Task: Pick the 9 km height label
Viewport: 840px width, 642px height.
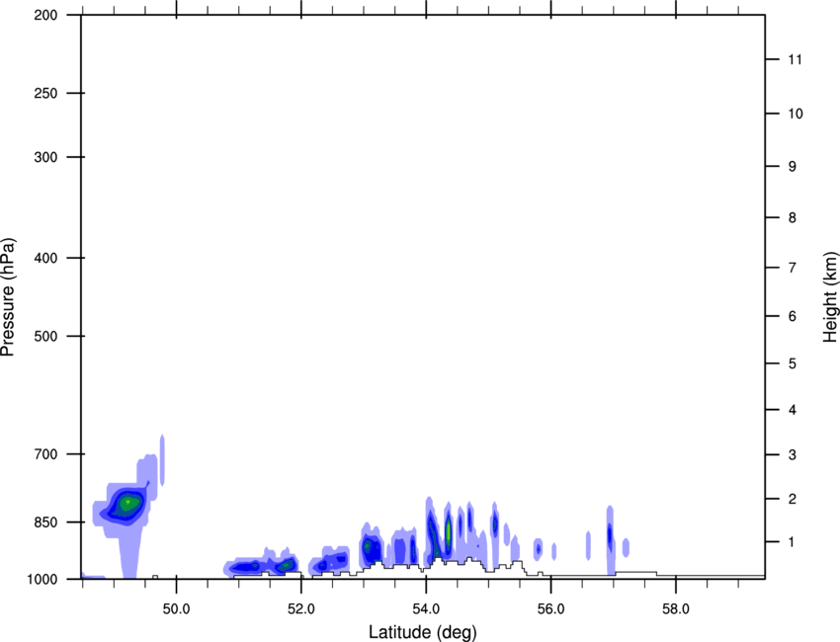Action: point(793,167)
